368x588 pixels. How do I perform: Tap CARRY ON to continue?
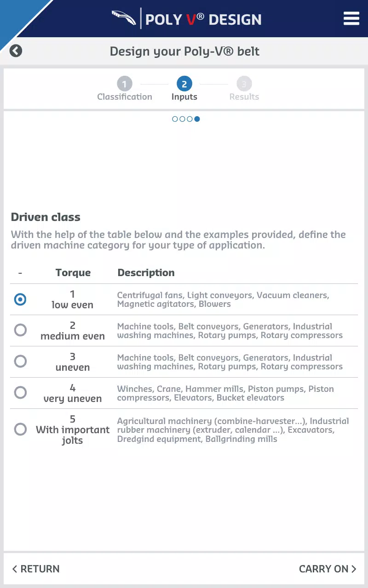(x=328, y=569)
